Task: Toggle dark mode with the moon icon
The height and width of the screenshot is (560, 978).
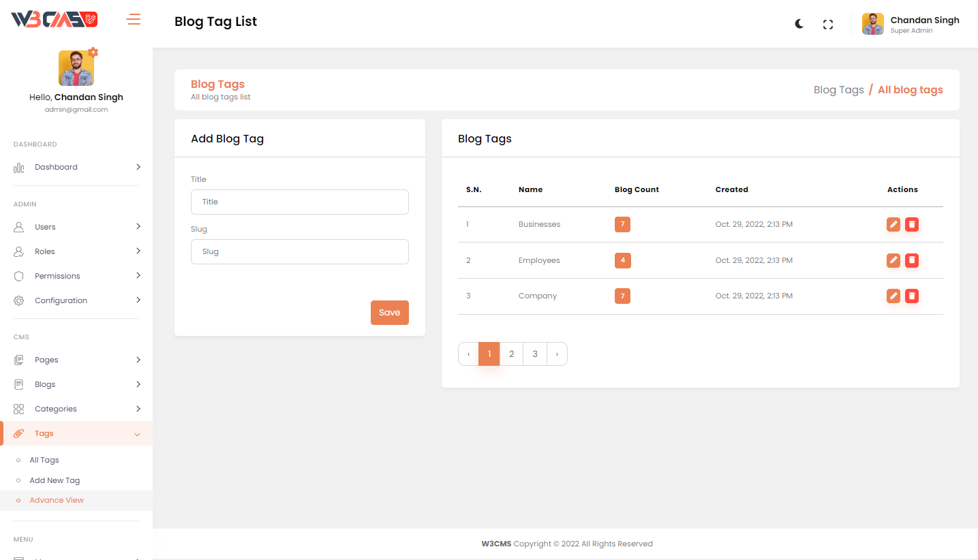Action: [799, 24]
